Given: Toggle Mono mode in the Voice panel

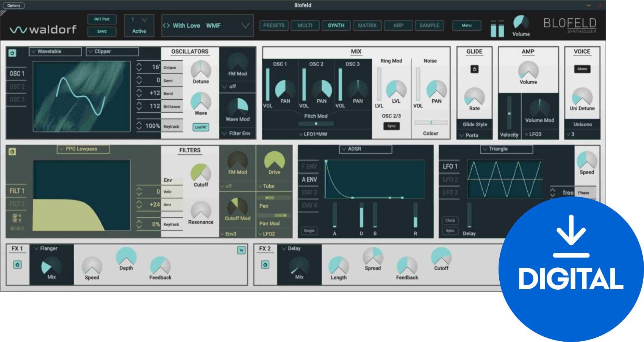Looking at the screenshot, I should pos(582,69).
